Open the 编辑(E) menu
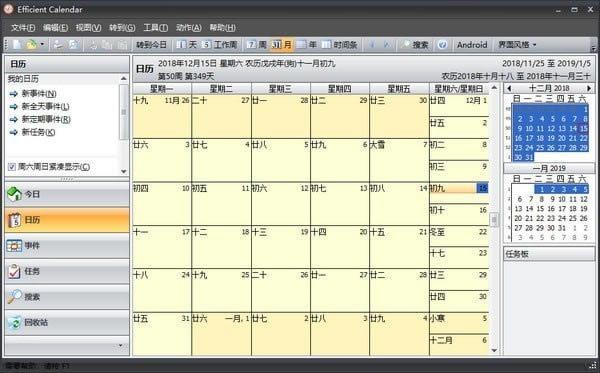The width and height of the screenshot is (600, 373). [x=55, y=28]
